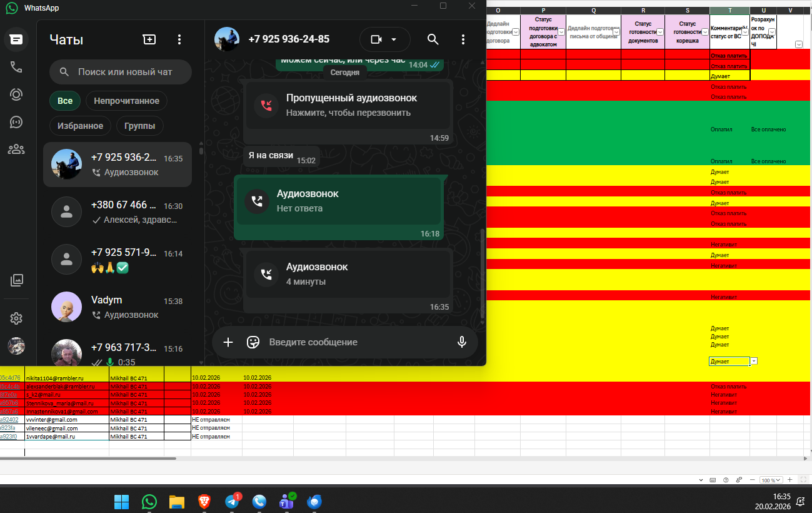The image size is (812, 513).
Task: Select column P header in spreadsheet
Action: click(543, 11)
